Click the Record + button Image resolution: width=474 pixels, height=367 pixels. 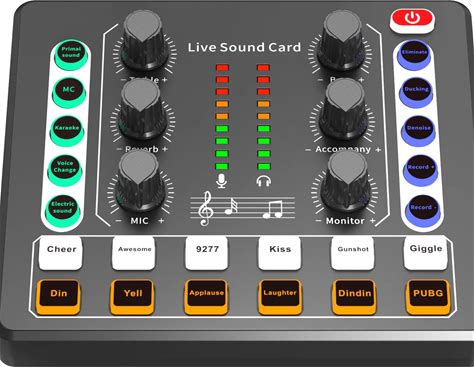pos(421,169)
